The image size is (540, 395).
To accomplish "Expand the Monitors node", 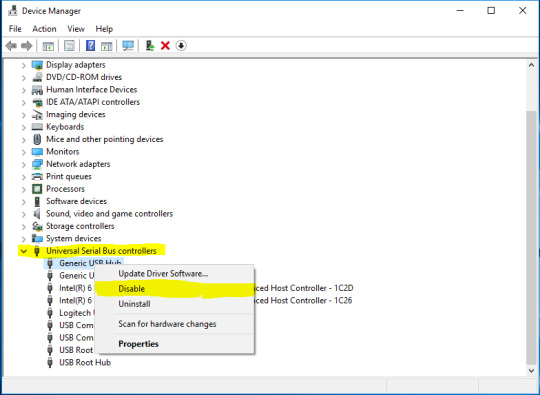I will point(23,152).
